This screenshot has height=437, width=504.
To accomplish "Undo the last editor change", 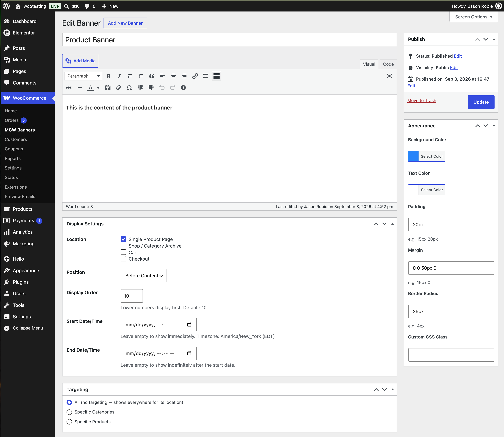I will (162, 88).
